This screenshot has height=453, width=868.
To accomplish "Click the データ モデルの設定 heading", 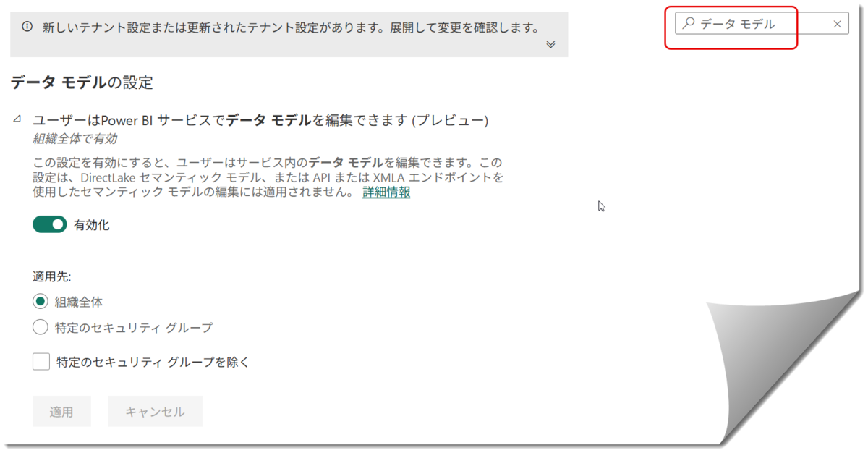I will coord(82,82).
